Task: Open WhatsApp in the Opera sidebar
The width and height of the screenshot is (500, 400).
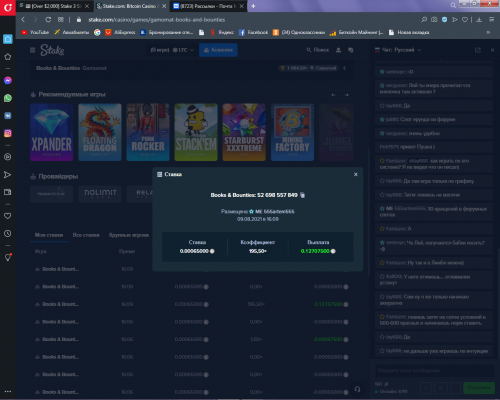Action: click(8, 98)
